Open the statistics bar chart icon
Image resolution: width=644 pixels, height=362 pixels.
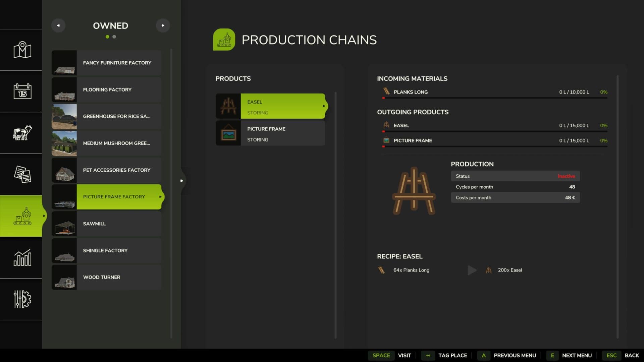pos(22,258)
